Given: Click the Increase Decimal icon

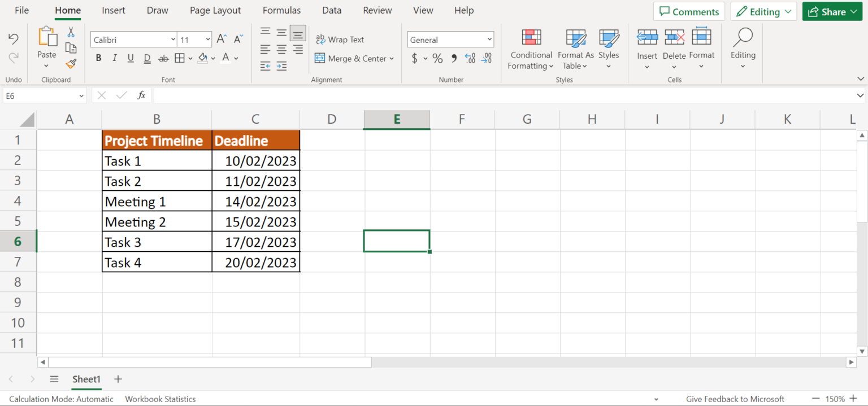Looking at the screenshot, I should coord(470,58).
